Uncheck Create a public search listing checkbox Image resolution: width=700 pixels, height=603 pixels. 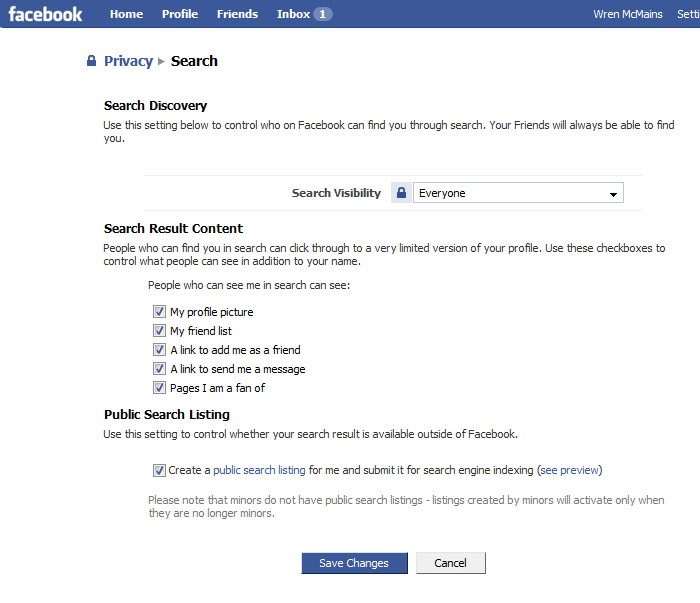coord(159,470)
